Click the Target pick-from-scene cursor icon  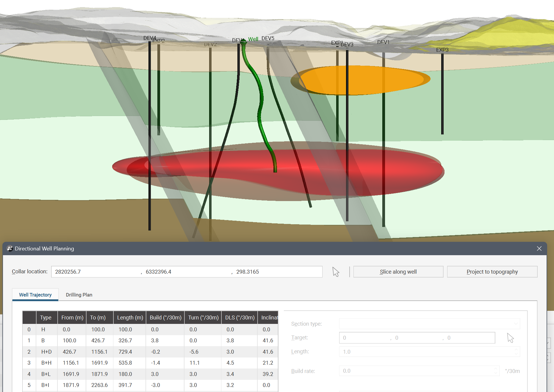pyautogui.click(x=510, y=338)
